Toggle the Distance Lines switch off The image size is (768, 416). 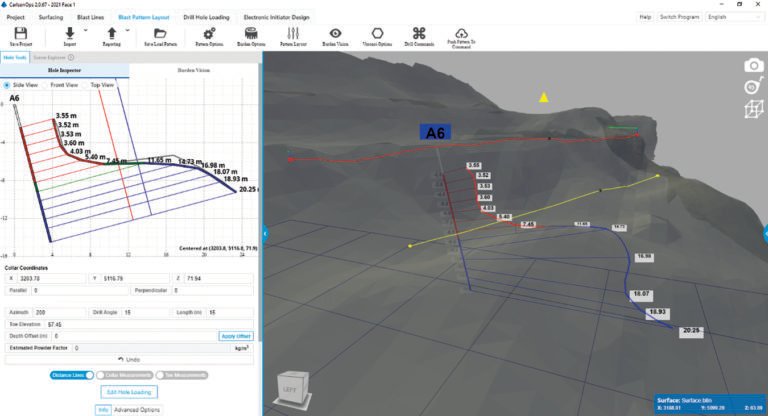(72, 375)
